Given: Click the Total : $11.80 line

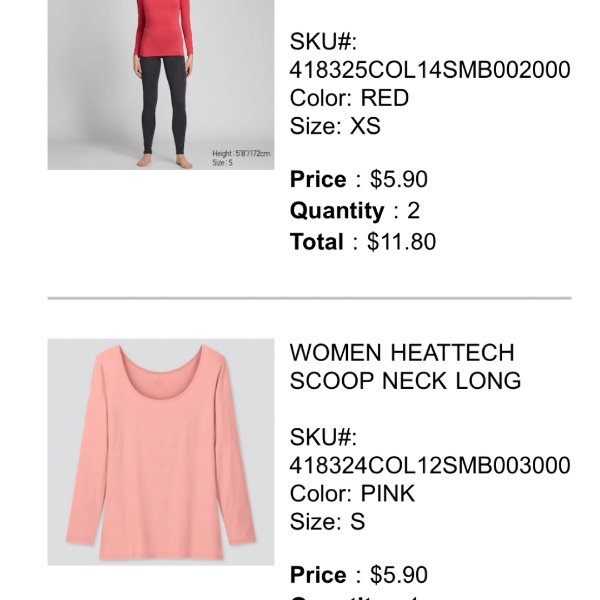Looking at the screenshot, I should point(363,242).
